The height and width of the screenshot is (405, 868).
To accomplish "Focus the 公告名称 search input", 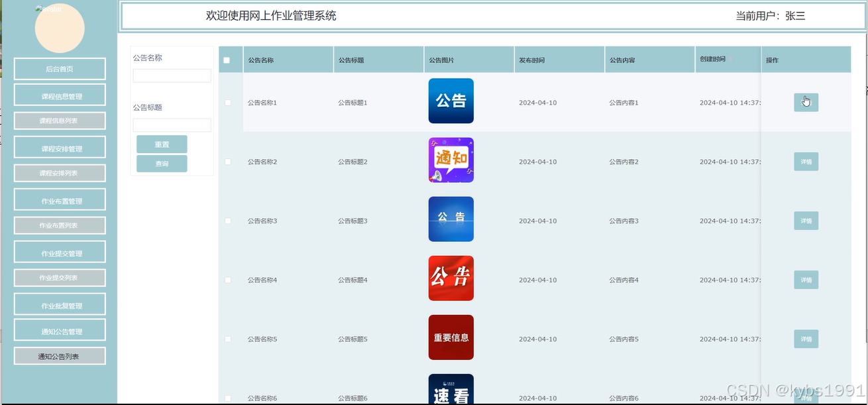I will click(x=172, y=76).
